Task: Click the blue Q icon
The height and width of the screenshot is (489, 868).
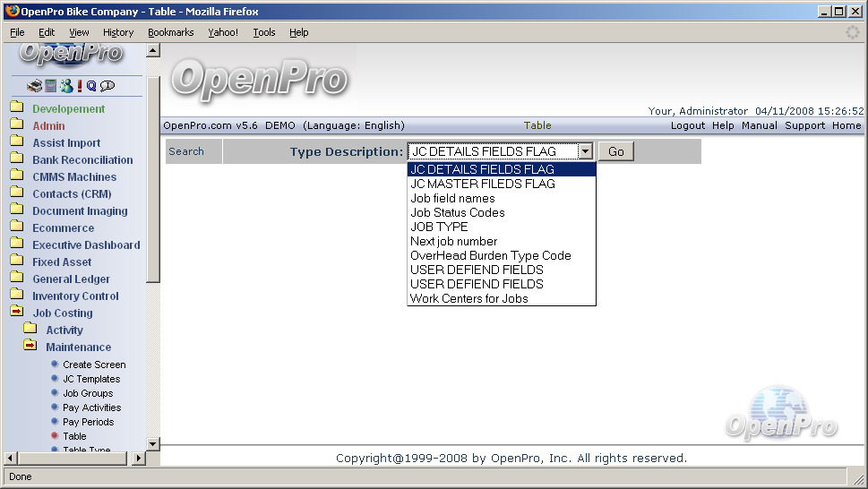Action: [x=91, y=86]
